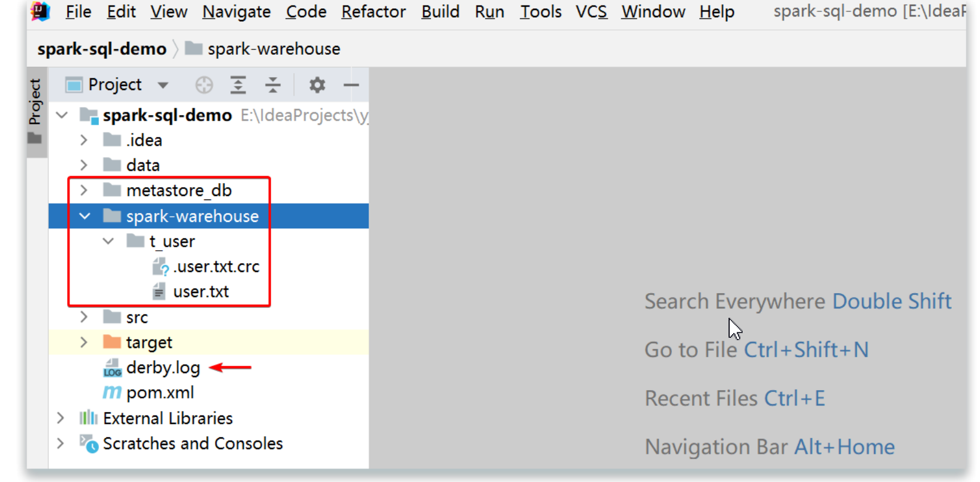Select the spark-warehouse folder row
Viewport: 980px width, 482px height.
208,216
